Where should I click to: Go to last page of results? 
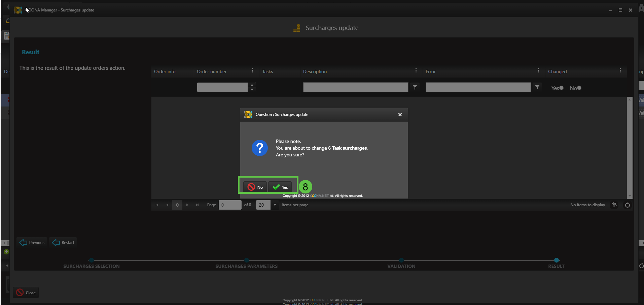197,205
